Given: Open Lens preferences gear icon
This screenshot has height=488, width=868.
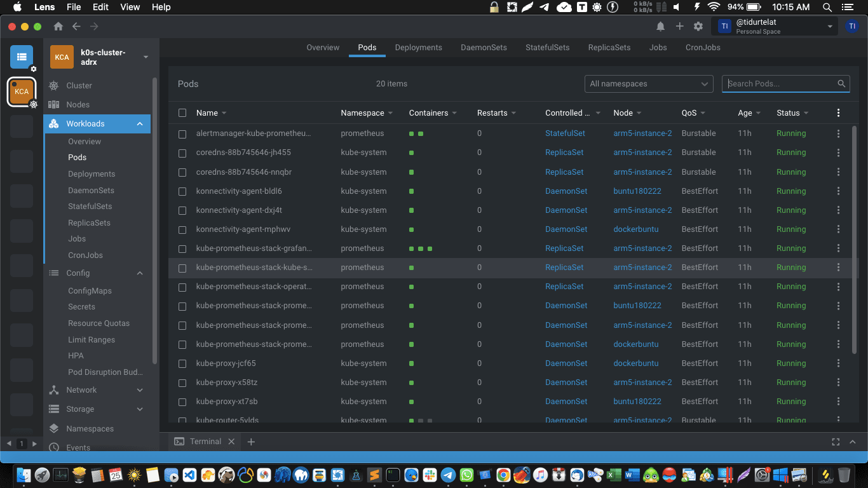Looking at the screenshot, I should tap(698, 26).
